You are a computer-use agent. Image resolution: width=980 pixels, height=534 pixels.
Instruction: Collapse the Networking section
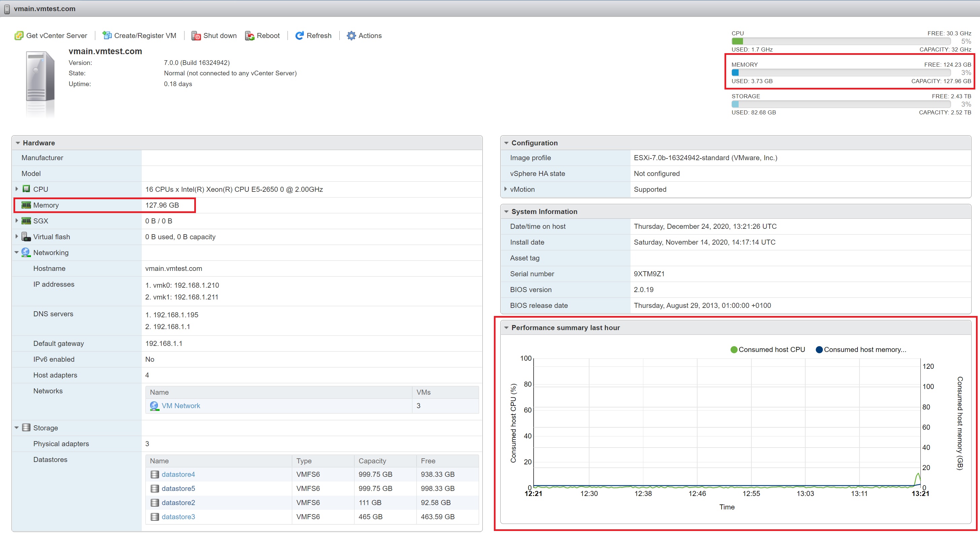point(17,253)
